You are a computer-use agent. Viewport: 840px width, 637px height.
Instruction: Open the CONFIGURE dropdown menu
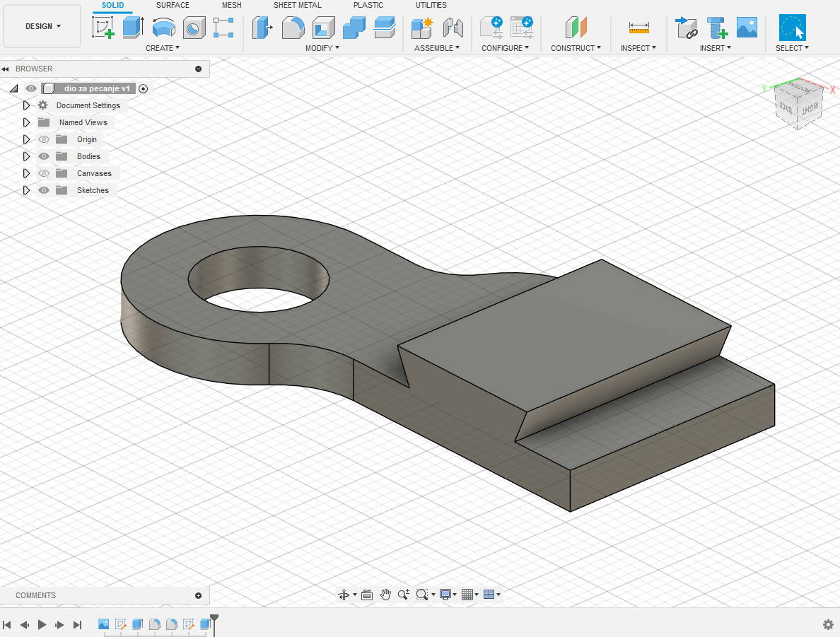tap(505, 48)
